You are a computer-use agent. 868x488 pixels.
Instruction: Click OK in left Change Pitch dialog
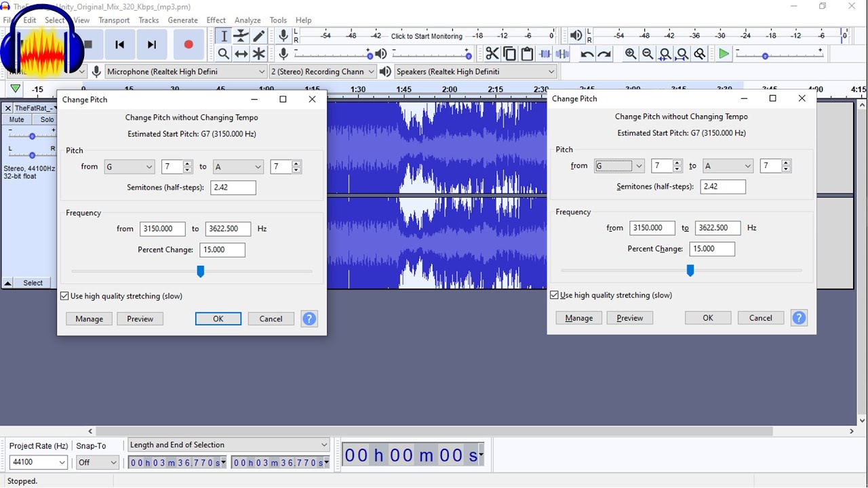click(x=218, y=319)
